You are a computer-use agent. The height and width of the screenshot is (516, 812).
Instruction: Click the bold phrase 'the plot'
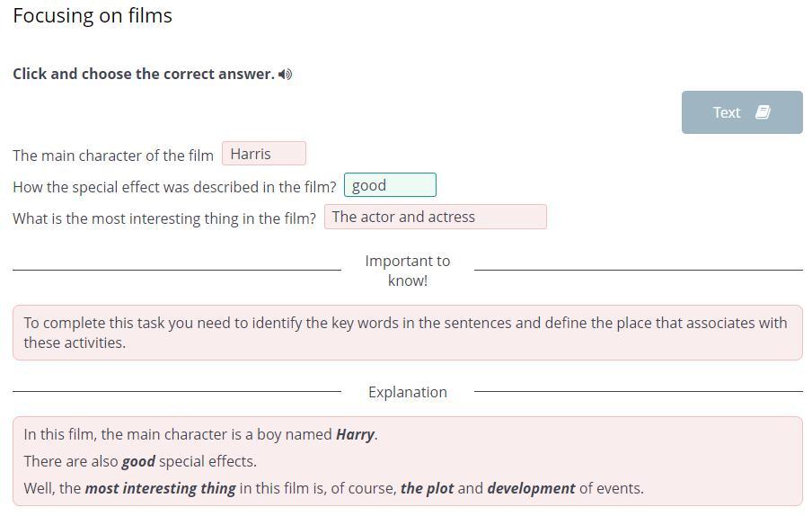428,488
